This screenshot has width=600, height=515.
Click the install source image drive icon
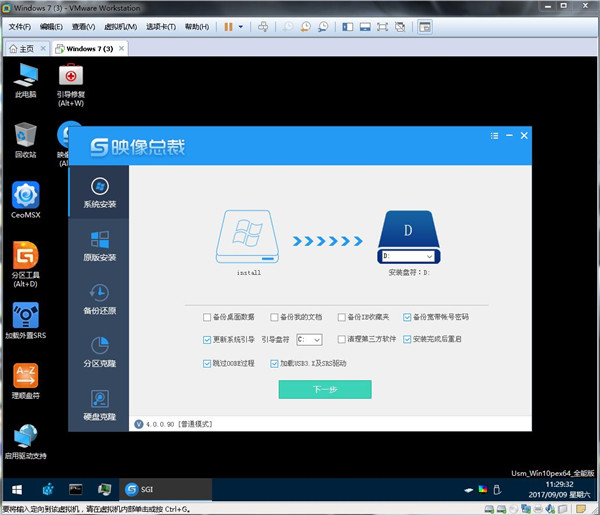[248, 236]
